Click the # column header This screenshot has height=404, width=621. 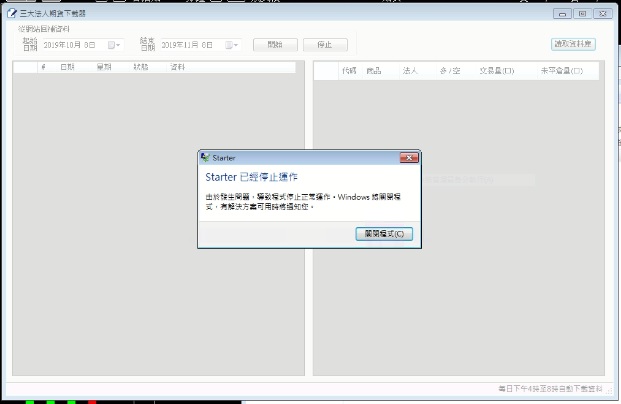44,67
